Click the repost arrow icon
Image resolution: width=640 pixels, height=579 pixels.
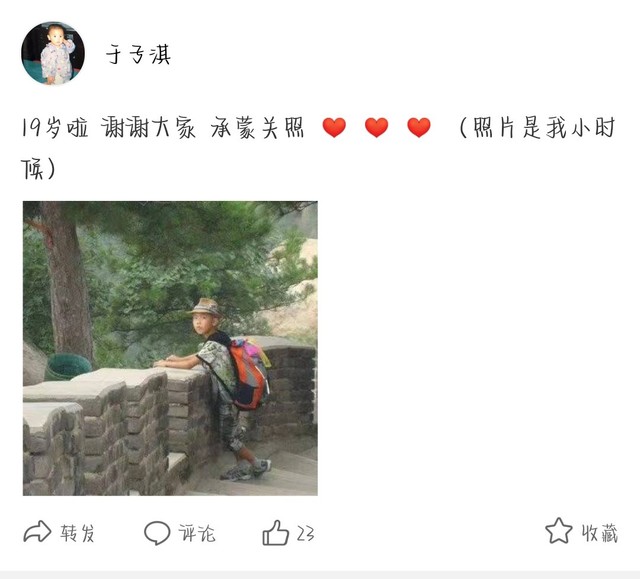pyautogui.click(x=37, y=532)
